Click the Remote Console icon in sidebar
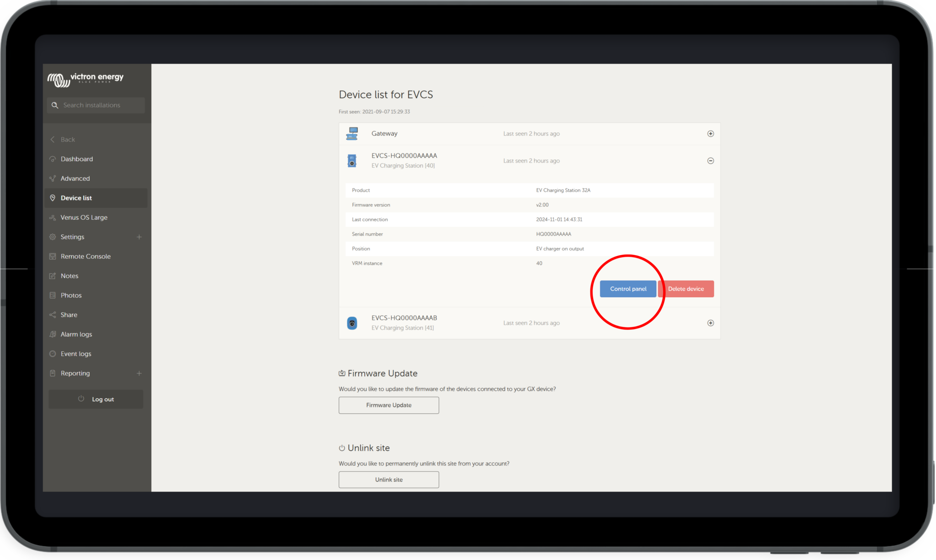The width and height of the screenshot is (936, 560). [53, 256]
